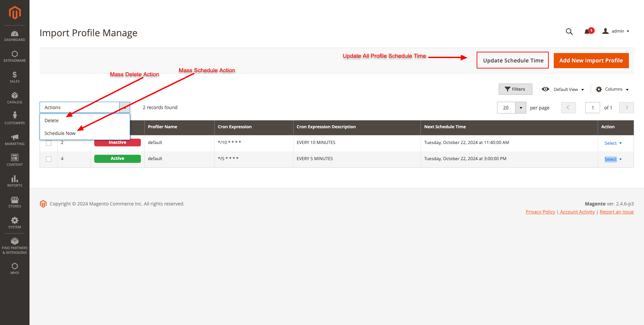Open the Dashboard sidebar section

pyautogui.click(x=15, y=36)
